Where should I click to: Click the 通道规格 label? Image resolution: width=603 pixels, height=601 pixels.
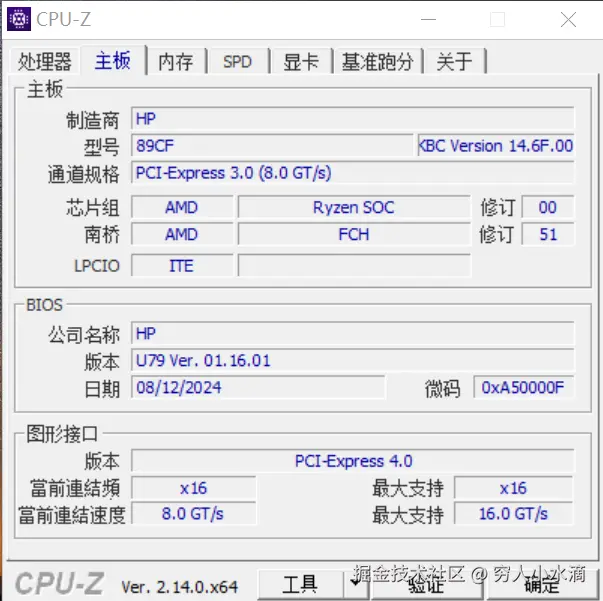tap(83, 174)
